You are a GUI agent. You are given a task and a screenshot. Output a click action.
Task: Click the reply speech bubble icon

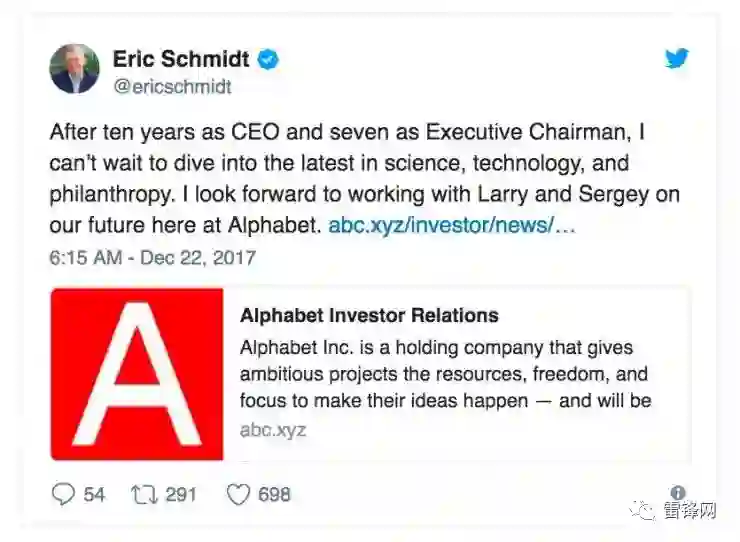coord(63,494)
